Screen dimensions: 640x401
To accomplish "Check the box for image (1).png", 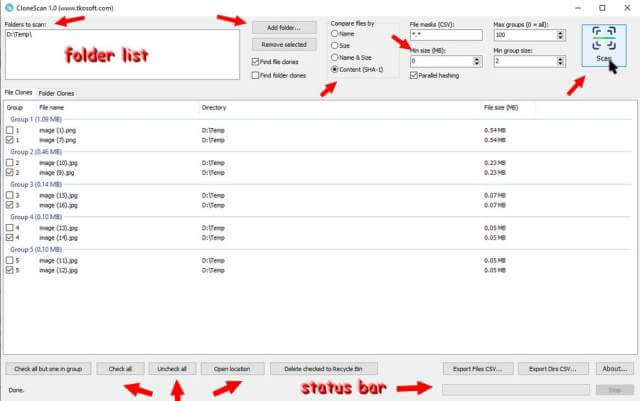I will pyautogui.click(x=9, y=130).
